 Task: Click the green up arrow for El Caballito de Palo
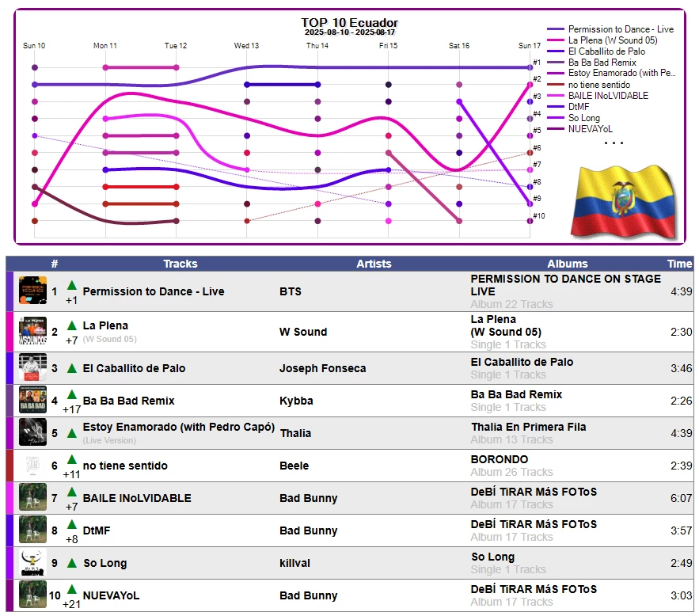72,368
